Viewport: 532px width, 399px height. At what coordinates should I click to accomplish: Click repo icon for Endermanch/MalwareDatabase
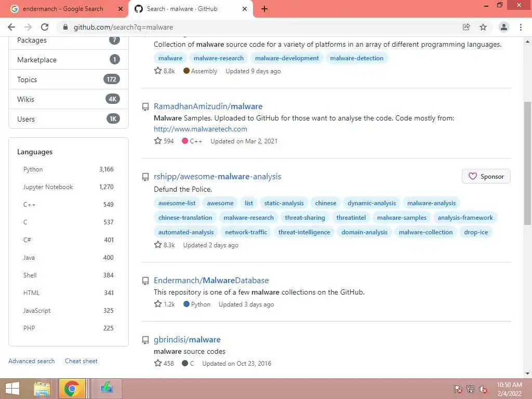click(145, 281)
